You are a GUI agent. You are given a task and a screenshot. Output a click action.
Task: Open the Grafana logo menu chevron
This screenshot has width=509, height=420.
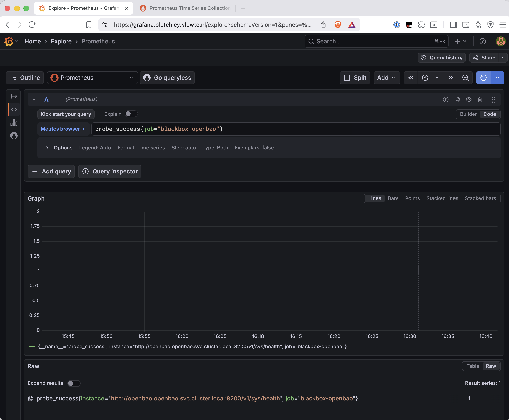[x=16, y=41]
